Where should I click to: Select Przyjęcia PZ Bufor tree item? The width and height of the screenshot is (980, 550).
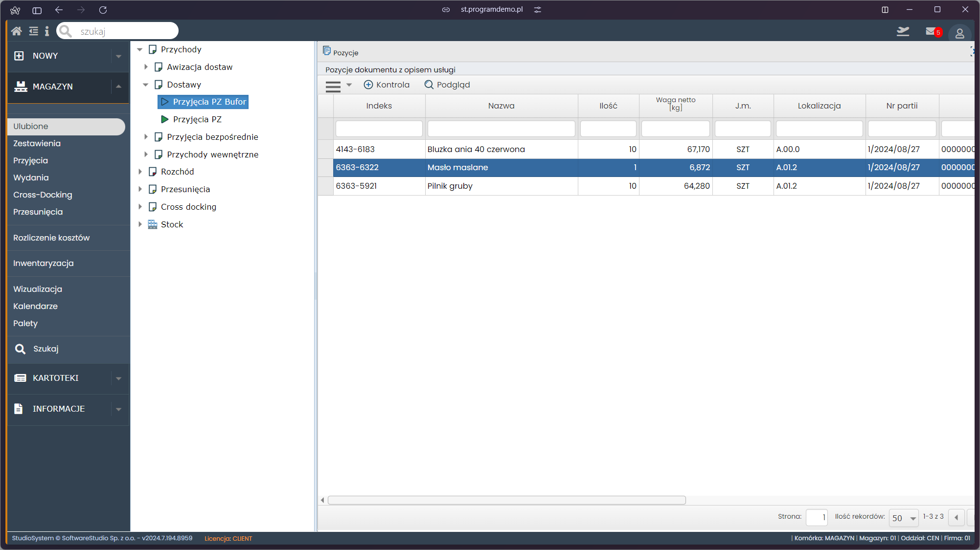[x=203, y=102]
